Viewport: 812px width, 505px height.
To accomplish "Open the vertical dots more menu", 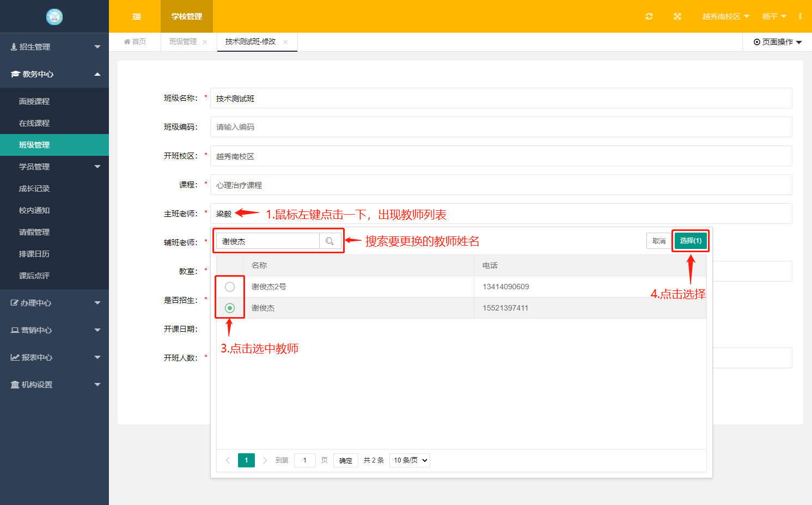I will pos(800,16).
